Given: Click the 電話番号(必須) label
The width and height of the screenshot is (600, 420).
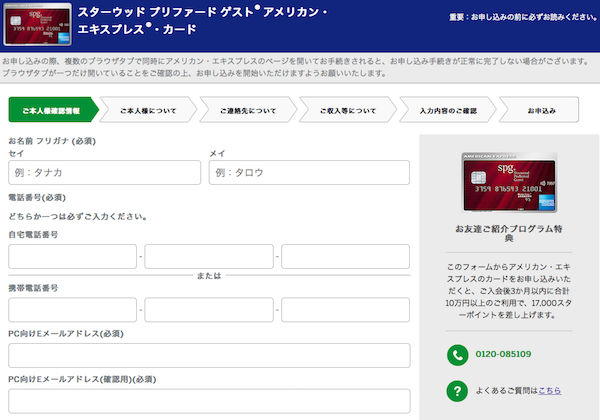Looking at the screenshot, I should 37,197.
